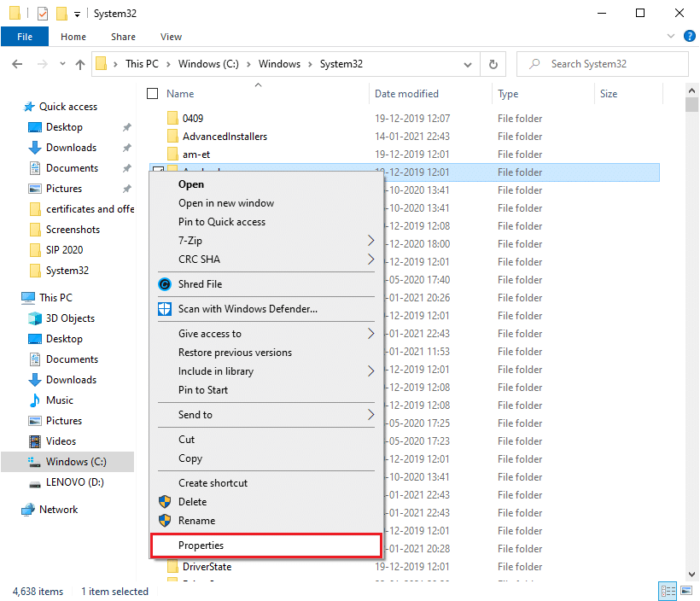The height and width of the screenshot is (601, 700).
Task: Open Help via the question mark icon
Action: tap(689, 36)
